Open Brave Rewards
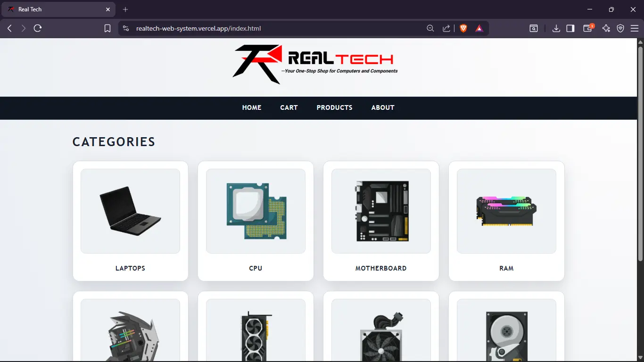The width and height of the screenshot is (644, 362). click(479, 28)
